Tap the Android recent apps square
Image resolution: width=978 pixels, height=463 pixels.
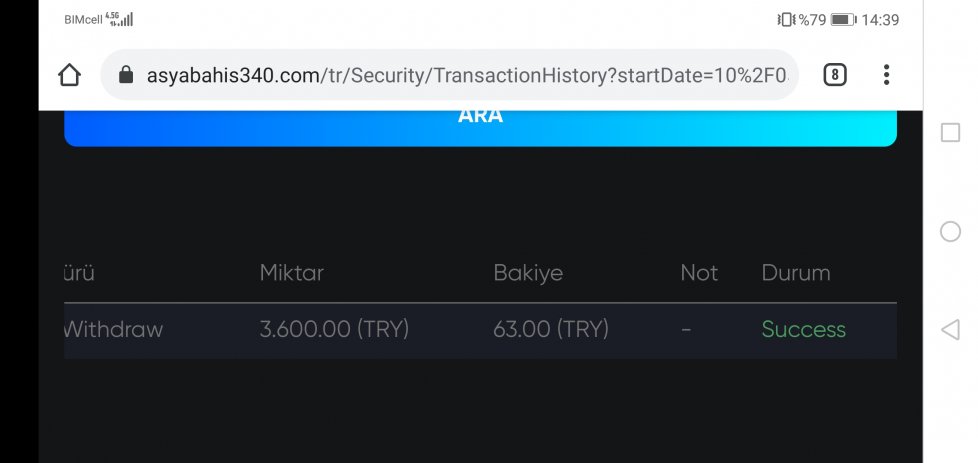(950, 133)
